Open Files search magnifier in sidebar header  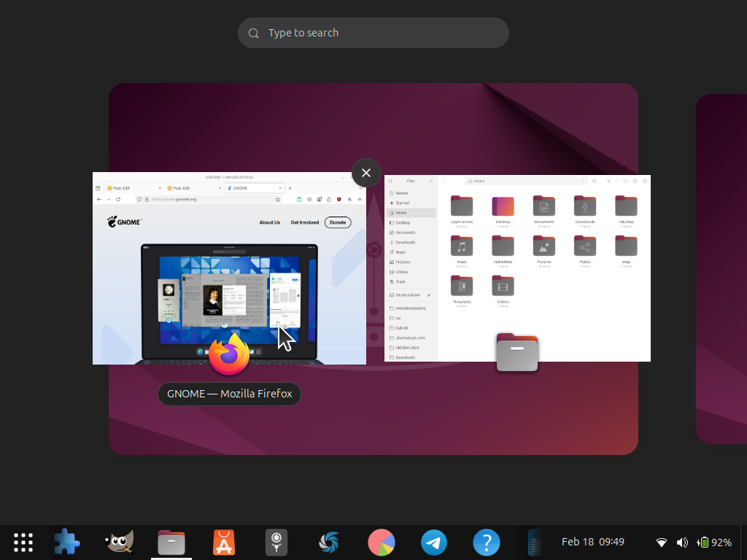[391, 181]
